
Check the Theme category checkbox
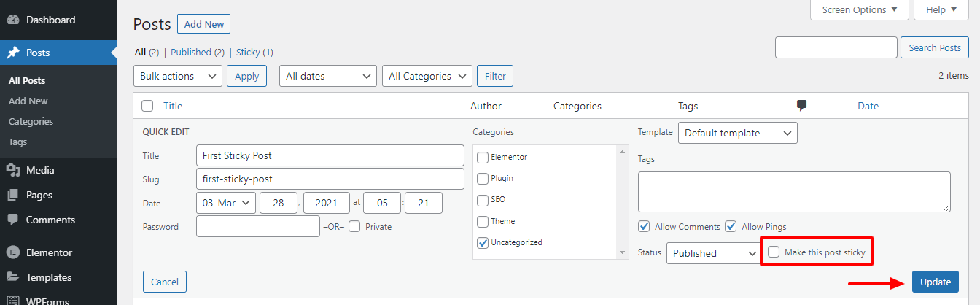click(x=483, y=221)
